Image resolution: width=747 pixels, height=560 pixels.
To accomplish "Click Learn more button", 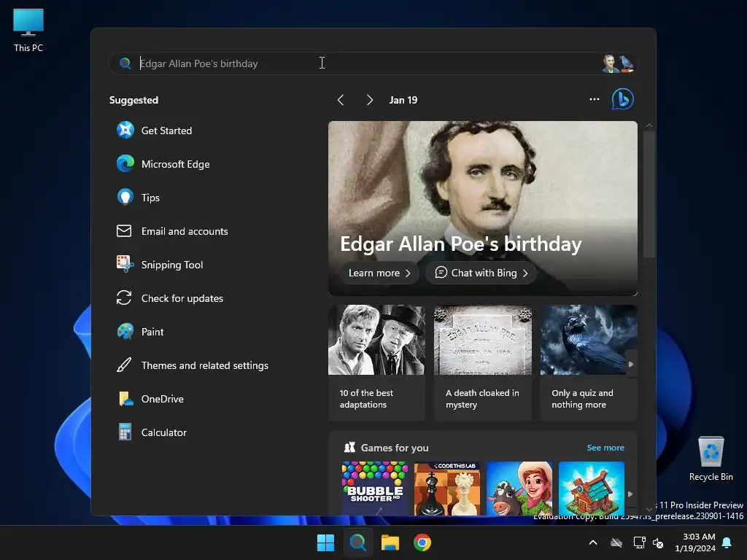I will point(379,273).
